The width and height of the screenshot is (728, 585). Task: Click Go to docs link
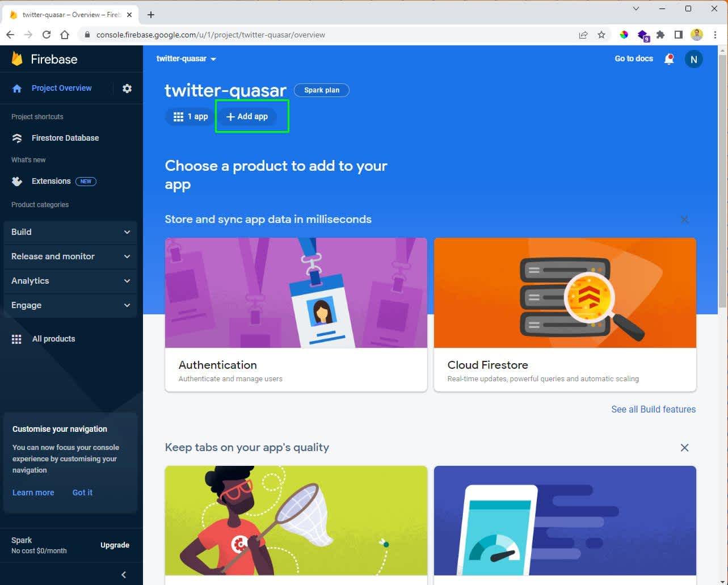tap(634, 58)
